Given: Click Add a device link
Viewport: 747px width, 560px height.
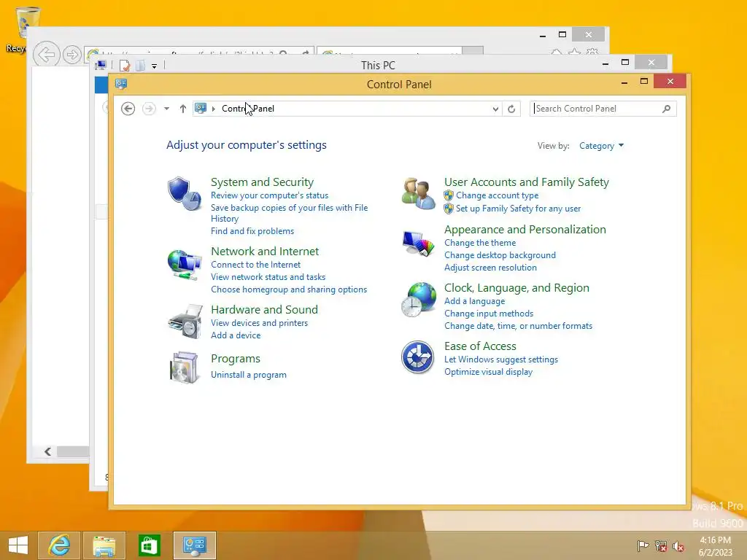Looking at the screenshot, I should pyautogui.click(x=236, y=335).
